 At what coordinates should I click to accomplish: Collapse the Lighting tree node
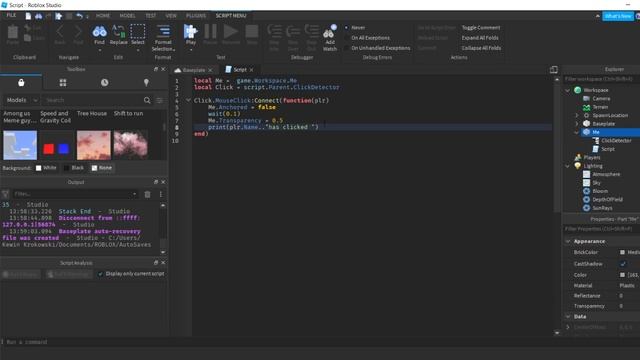tap(568, 166)
